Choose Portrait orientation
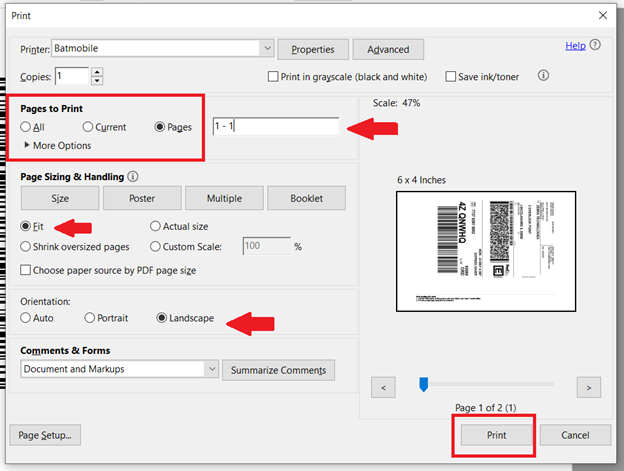Viewport: 624px width, 471px height. (x=90, y=318)
